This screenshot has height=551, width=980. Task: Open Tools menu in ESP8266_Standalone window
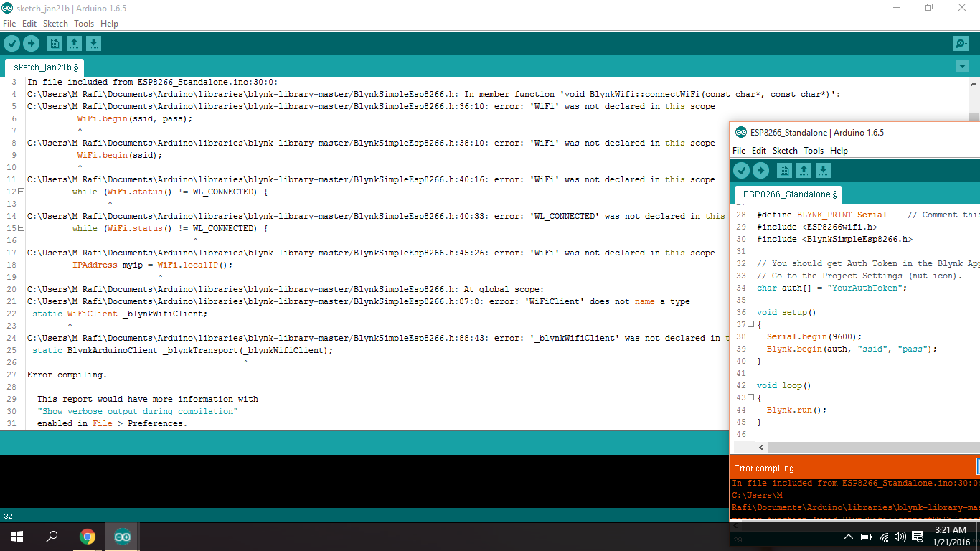[814, 151]
